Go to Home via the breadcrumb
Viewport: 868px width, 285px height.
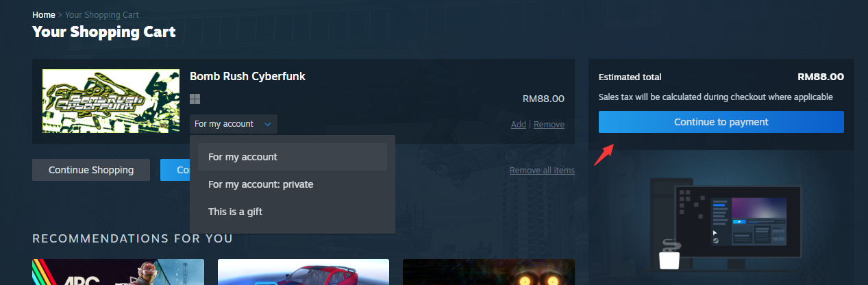(44, 14)
